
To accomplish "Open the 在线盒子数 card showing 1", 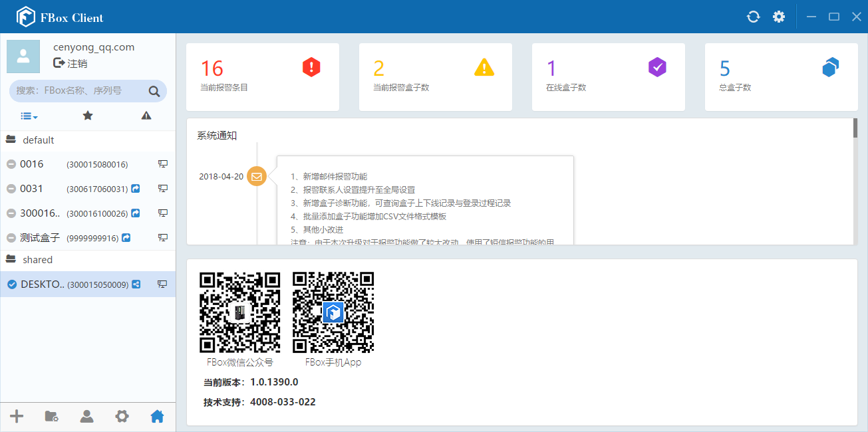I will (609, 77).
